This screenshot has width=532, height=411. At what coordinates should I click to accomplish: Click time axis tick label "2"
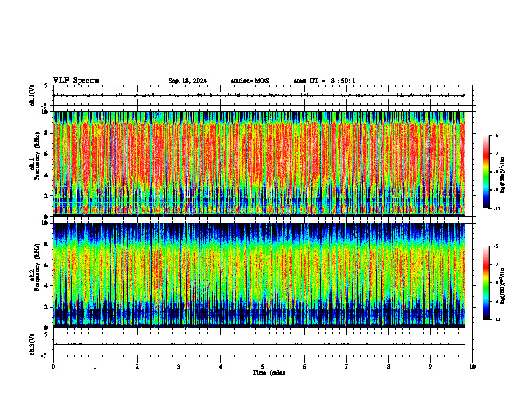(x=137, y=367)
